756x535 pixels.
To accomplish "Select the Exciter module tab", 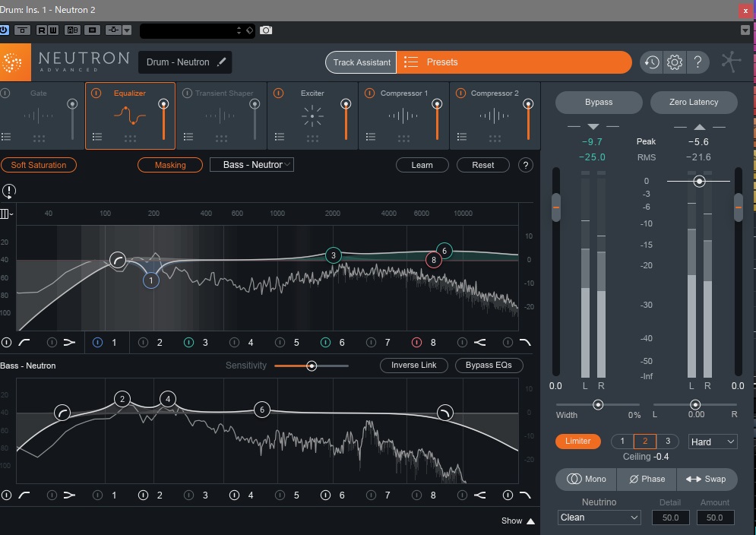I will [312, 116].
